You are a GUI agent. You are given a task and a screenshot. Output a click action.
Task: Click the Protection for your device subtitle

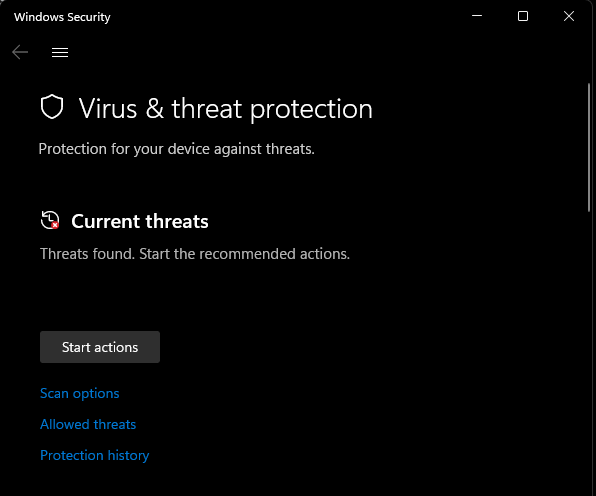point(177,149)
